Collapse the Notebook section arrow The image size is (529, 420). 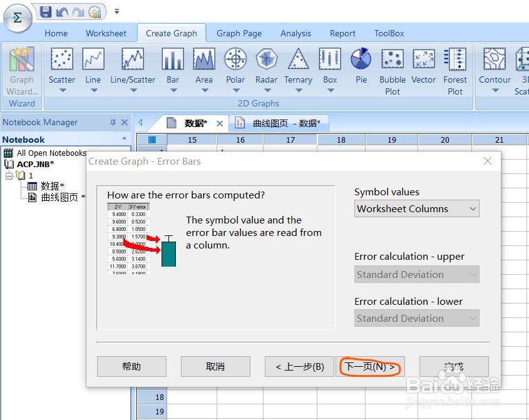tap(124, 138)
